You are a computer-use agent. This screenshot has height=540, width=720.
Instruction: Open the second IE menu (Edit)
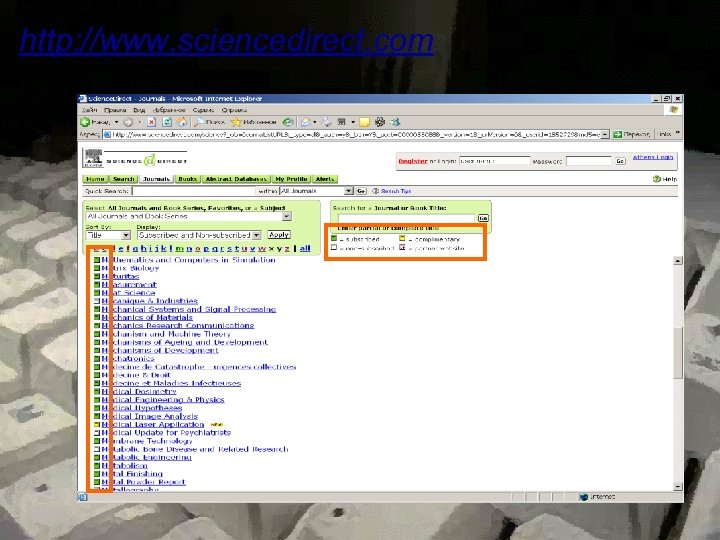[115, 110]
